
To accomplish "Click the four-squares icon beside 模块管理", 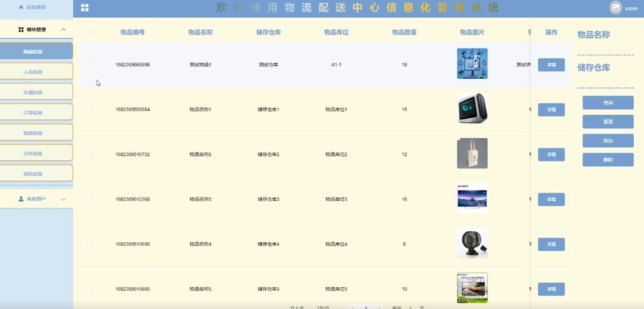I will pyautogui.click(x=21, y=30).
